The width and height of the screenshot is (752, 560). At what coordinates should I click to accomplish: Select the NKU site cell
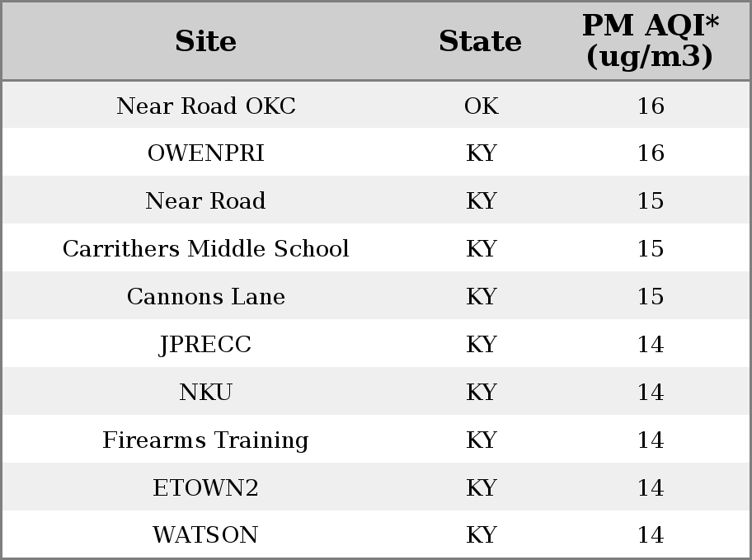pyautogui.click(x=206, y=392)
